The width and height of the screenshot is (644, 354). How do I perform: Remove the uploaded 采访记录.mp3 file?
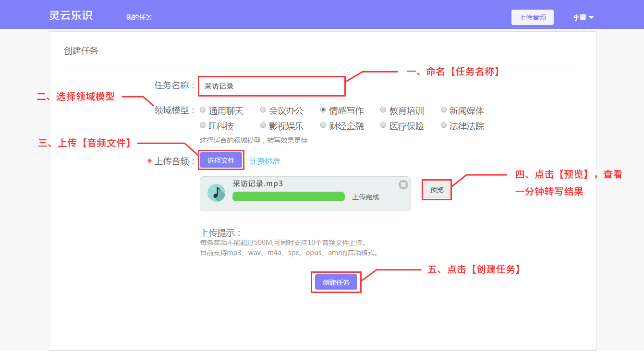click(x=403, y=185)
